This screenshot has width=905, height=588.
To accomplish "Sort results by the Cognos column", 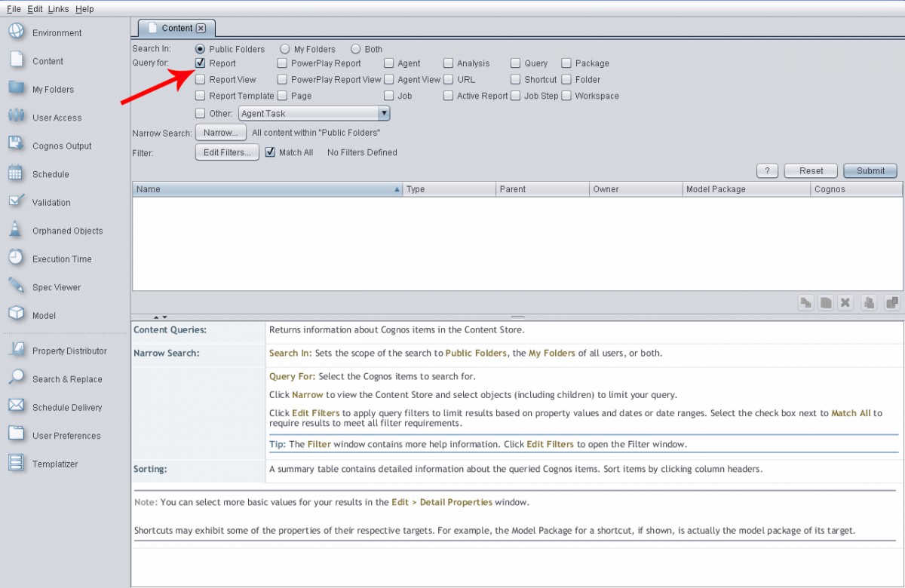I will pyautogui.click(x=857, y=189).
